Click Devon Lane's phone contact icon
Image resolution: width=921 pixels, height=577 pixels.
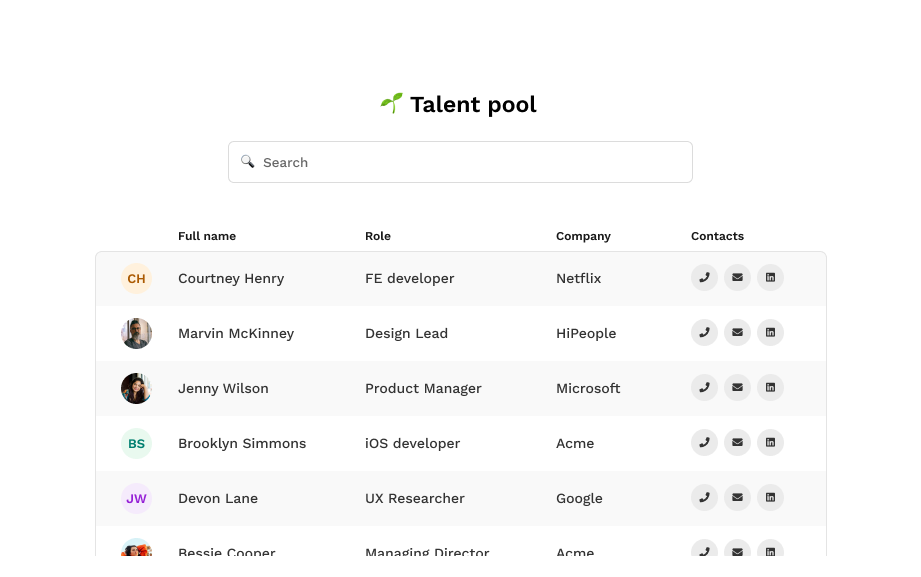[x=704, y=497]
